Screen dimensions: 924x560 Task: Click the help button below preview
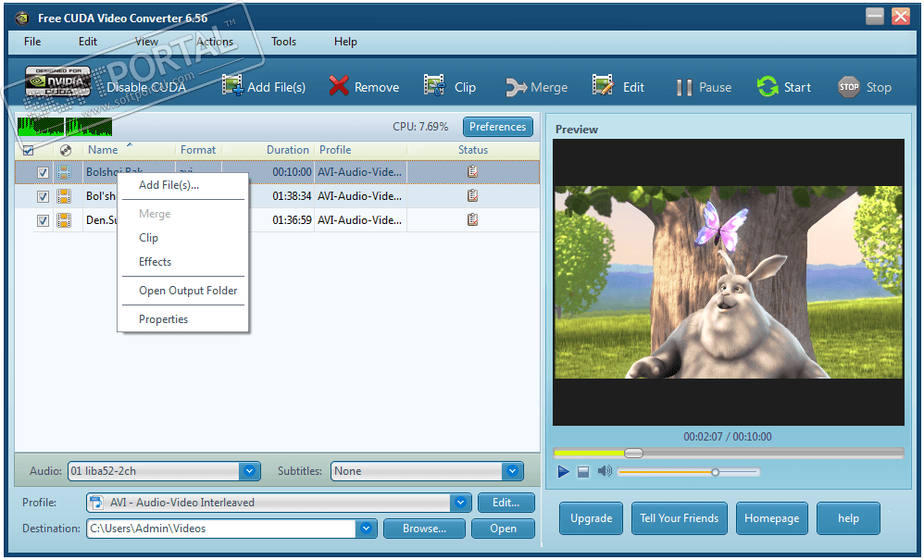[x=849, y=518]
